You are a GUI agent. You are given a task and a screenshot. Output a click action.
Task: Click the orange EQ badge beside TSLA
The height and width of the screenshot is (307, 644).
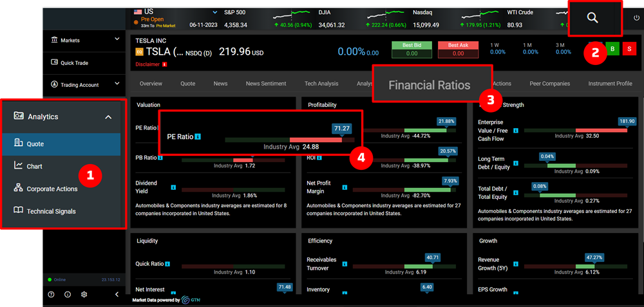[x=139, y=53]
